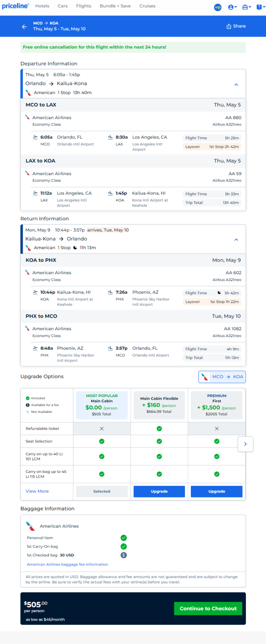Click the Priceline logo
Screen dimensions: 266x644
(x=15, y=6)
